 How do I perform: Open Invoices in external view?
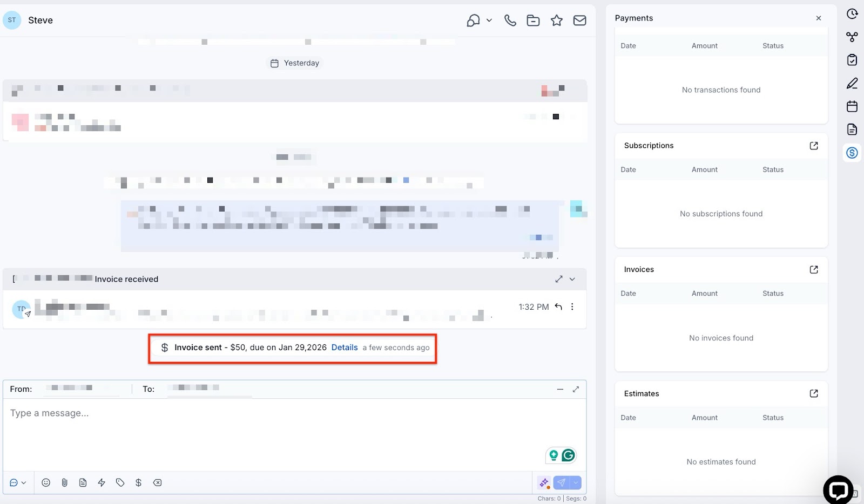point(814,269)
